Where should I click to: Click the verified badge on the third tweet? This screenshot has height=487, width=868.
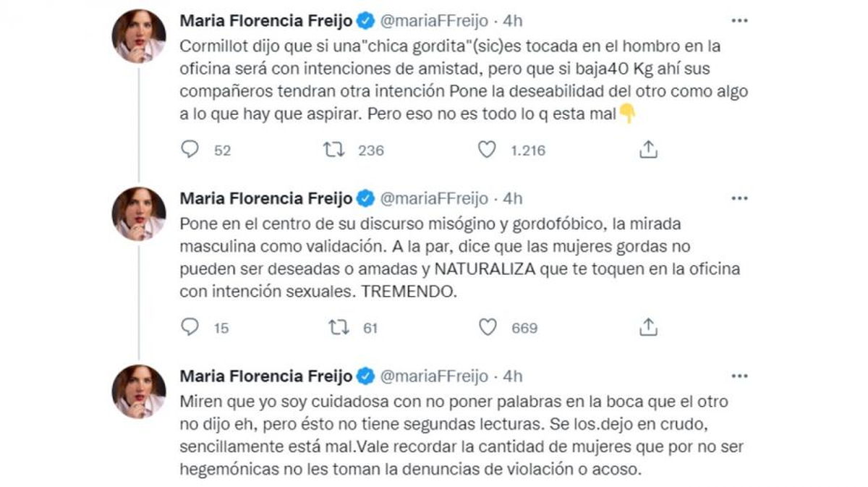[x=365, y=376]
